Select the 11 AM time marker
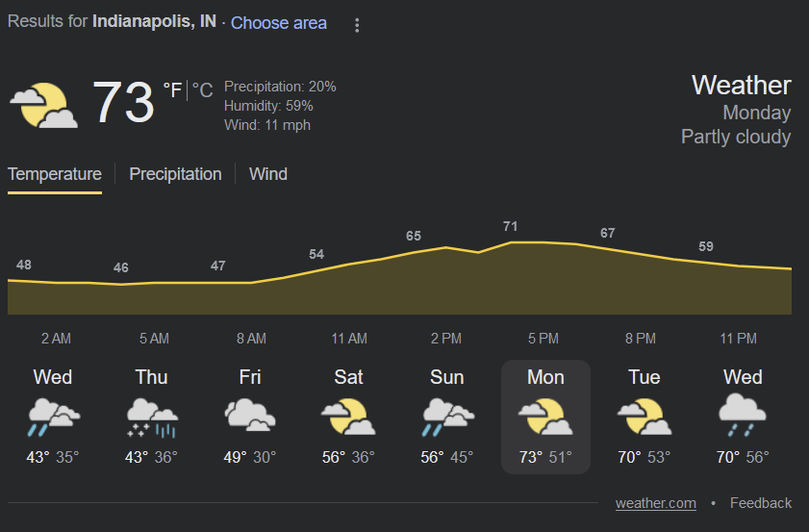The height and width of the screenshot is (532, 809). 349,339
